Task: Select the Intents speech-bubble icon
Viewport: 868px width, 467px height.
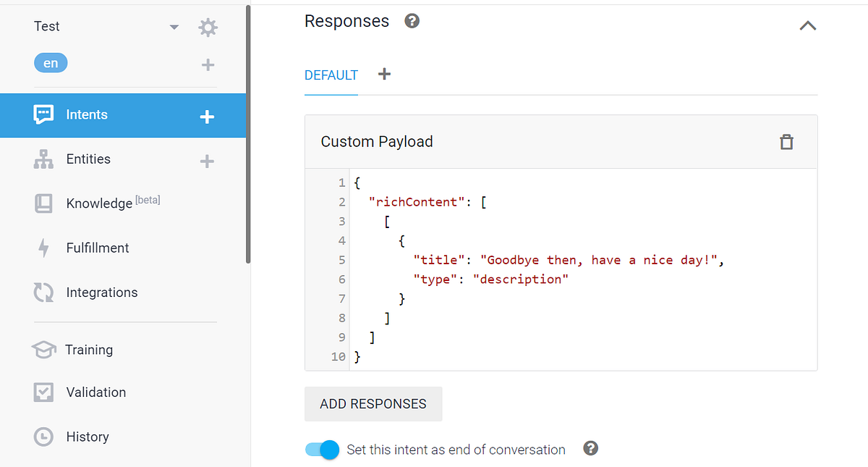Action: pyautogui.click(x=44, y=114)
